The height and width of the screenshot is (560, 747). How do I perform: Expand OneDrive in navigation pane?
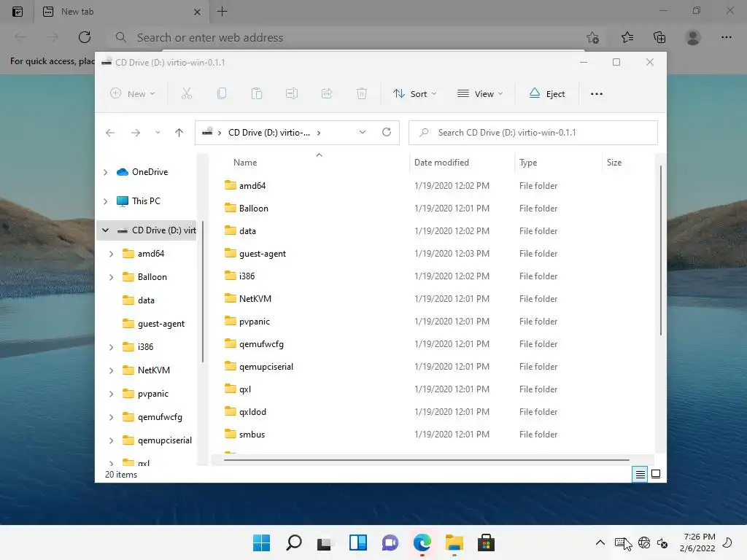point(105,172)
